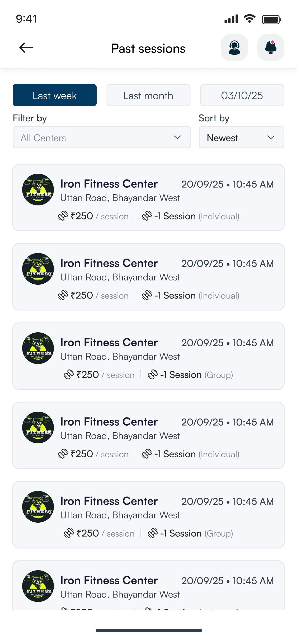Image resolution: width=297 pixels, height=644 pixels.
Task: Open the 03/10/25 date picker
Action: click(x=242, y=95)
